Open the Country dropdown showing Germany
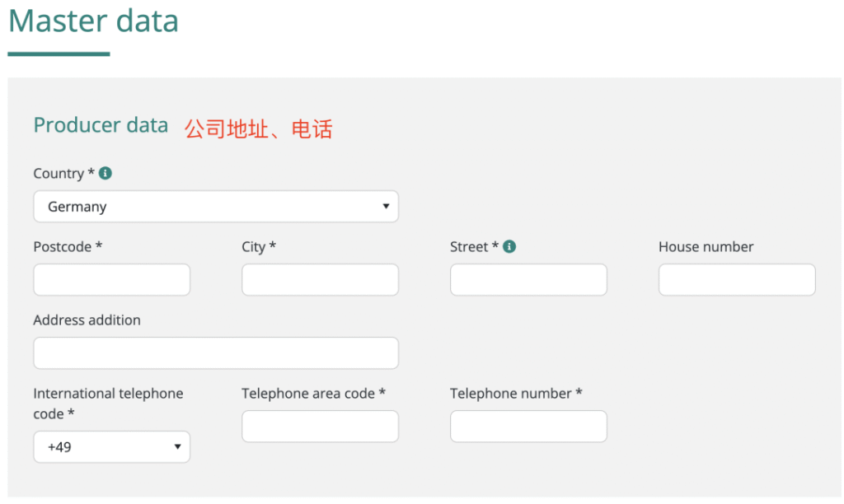The height and width of the screenshot is (504, 844). coord(215,207)
